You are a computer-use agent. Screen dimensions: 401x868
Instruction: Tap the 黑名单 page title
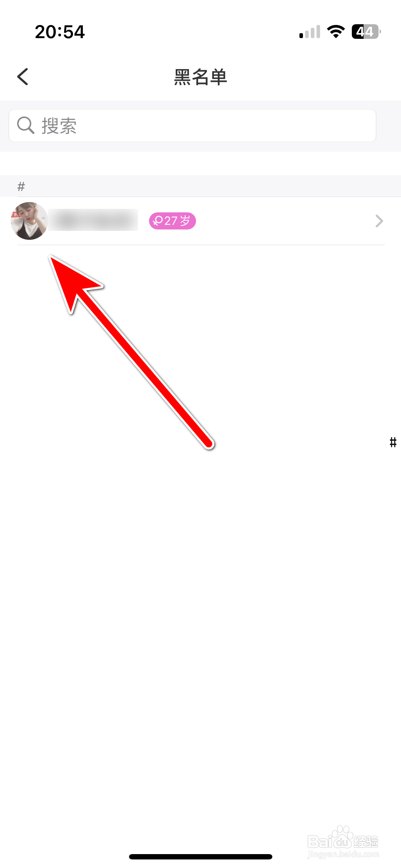[x=201, y=77]
